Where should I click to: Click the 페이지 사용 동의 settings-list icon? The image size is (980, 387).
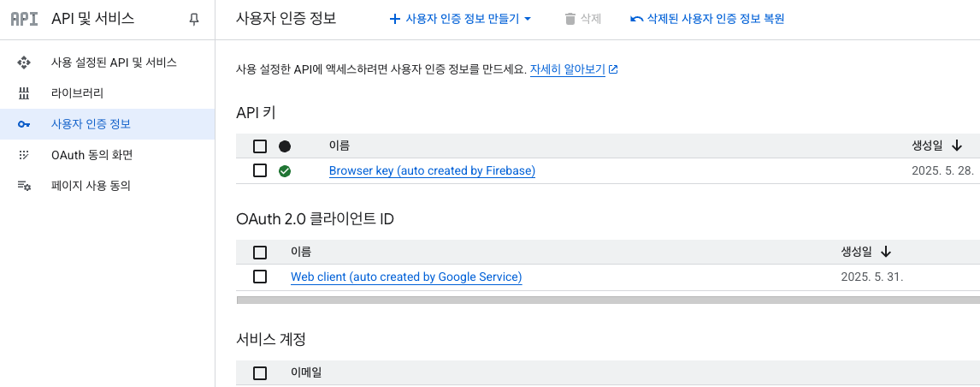24,185
